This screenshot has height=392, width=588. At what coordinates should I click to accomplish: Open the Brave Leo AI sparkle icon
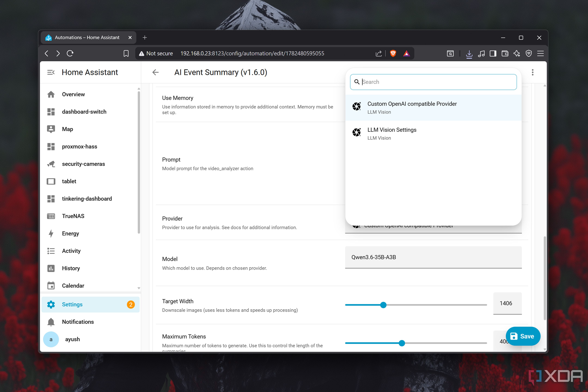click(x=517, y=53)
